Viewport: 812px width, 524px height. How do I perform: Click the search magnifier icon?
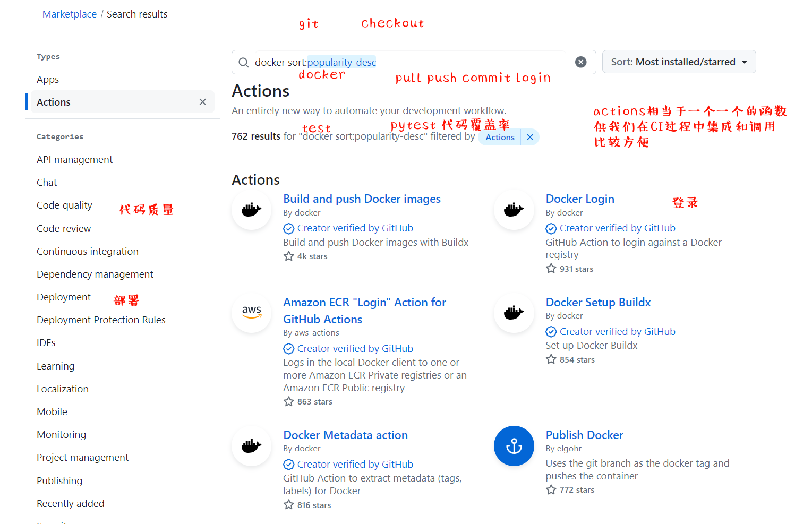244,63
